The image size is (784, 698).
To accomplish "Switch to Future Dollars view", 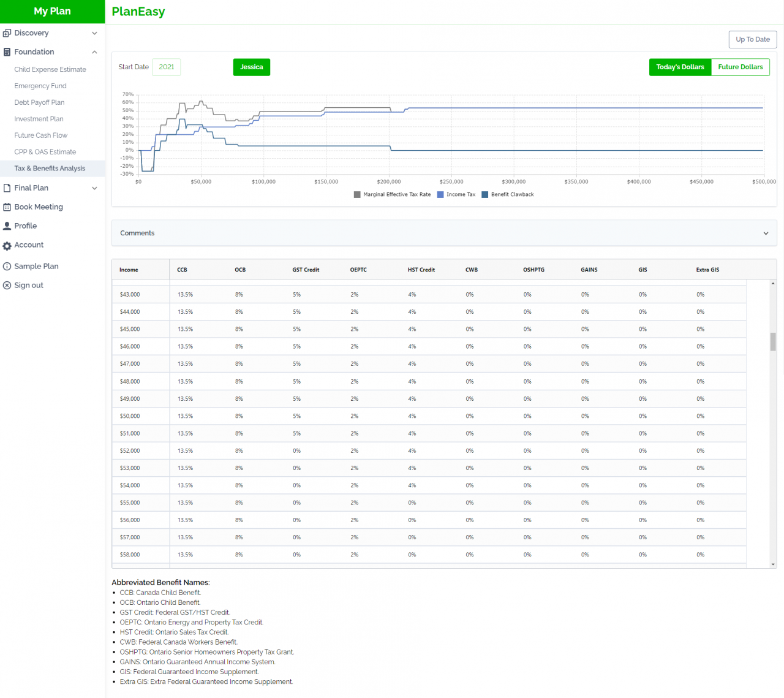I will point(740,67).
